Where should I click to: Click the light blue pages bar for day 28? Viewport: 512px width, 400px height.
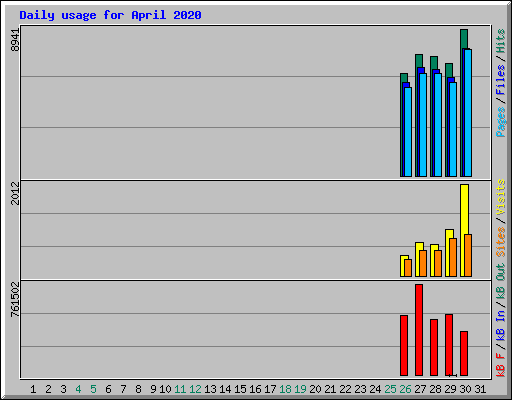click(438, 125)
